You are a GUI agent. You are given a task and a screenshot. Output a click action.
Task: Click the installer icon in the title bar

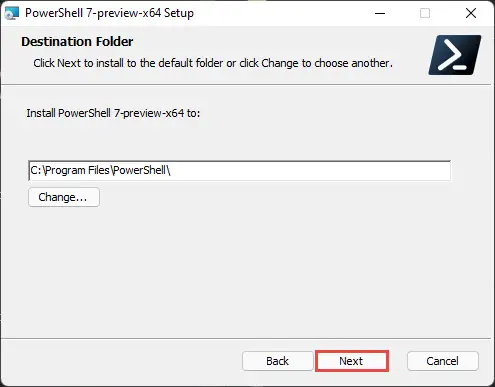coord(12,13)
